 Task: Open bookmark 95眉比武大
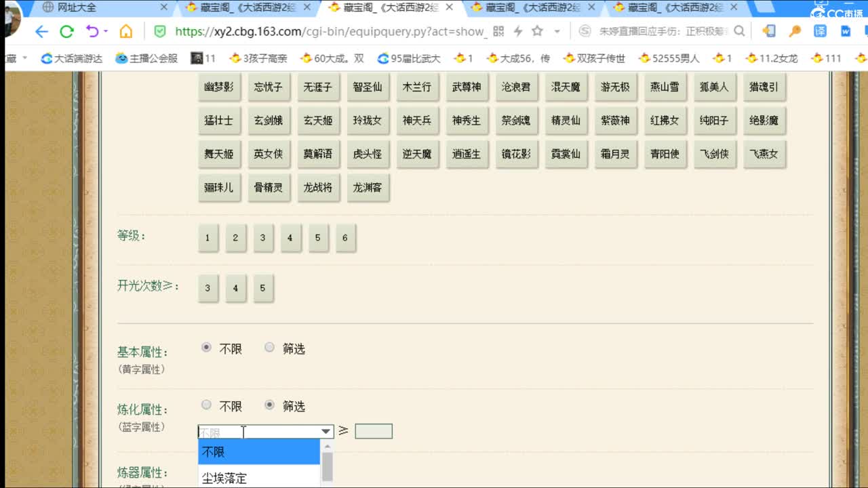pos(409,58)
